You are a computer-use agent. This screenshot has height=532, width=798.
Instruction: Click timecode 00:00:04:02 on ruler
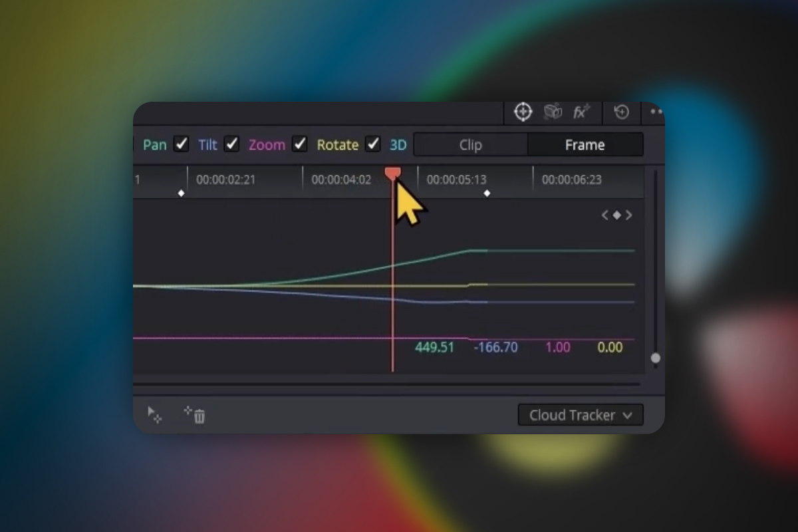pyautogui.click(x=341, y=180)
